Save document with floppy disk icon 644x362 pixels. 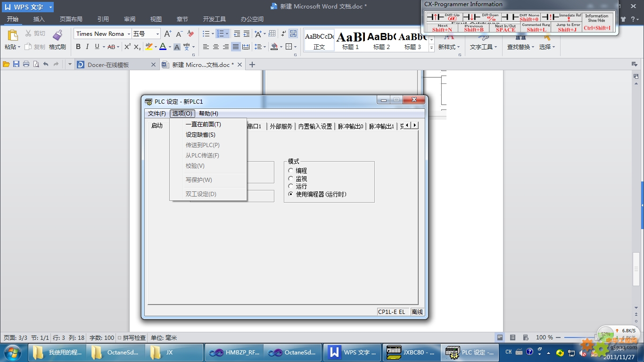pos(16,64)
